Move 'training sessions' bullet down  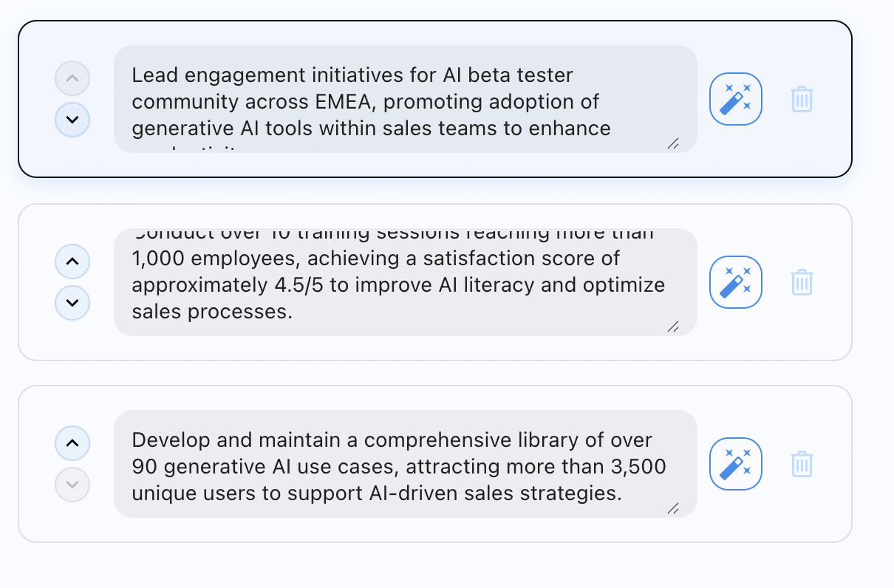(72, 303)
